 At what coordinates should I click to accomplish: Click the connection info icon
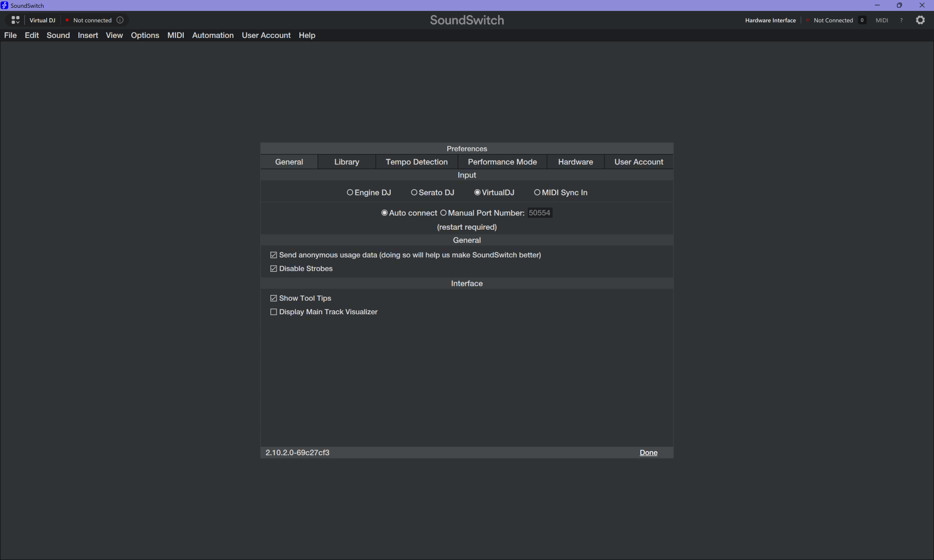click(x=120, y=20)
